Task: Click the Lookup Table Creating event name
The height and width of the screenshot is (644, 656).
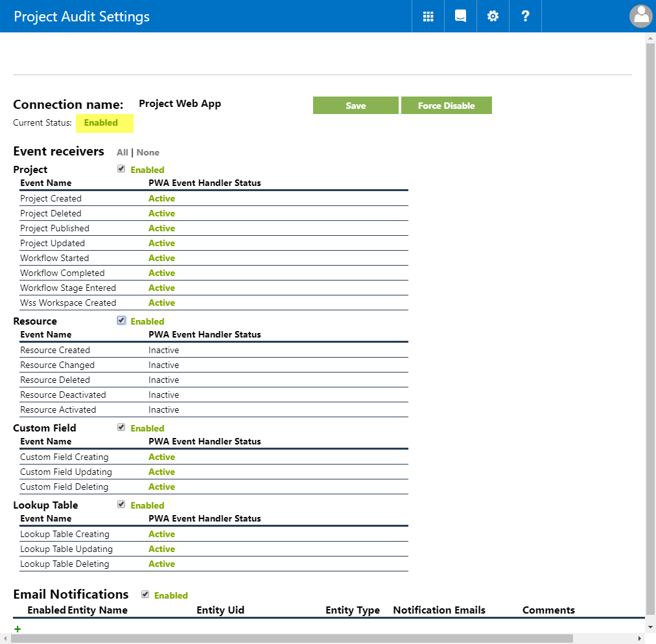Action: click(x=64, y=534)
